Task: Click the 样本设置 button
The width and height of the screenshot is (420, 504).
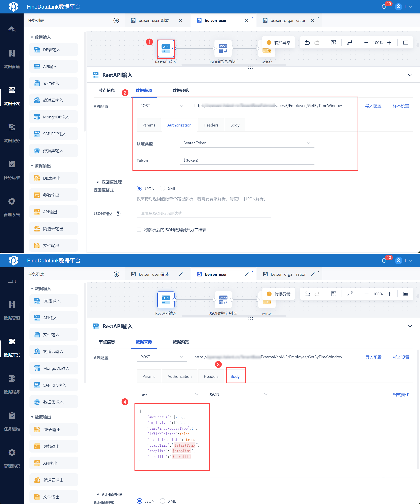Action: tap(401, 106)
